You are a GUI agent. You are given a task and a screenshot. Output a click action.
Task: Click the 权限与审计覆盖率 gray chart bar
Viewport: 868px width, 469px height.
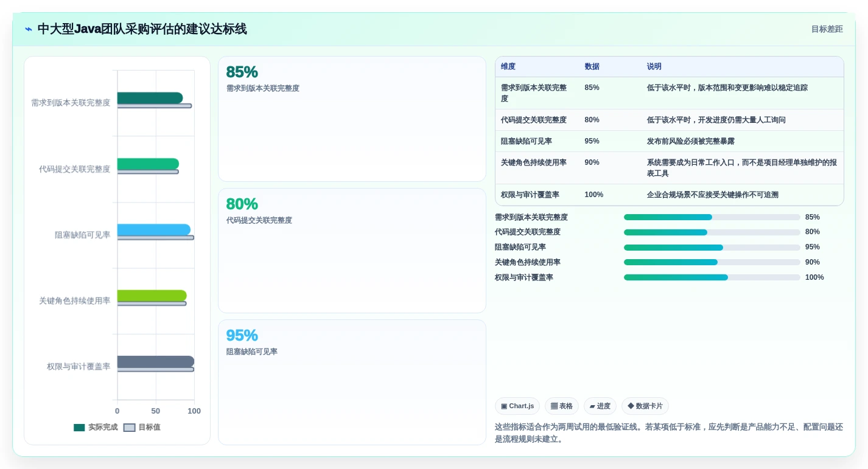tap(156, 362)
